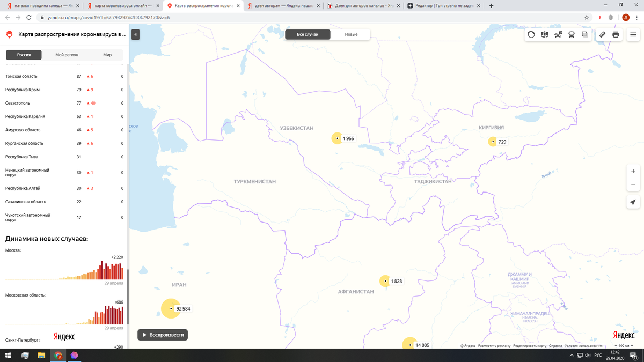
Task: Select Республика Крым row
Action: (64, 90)
